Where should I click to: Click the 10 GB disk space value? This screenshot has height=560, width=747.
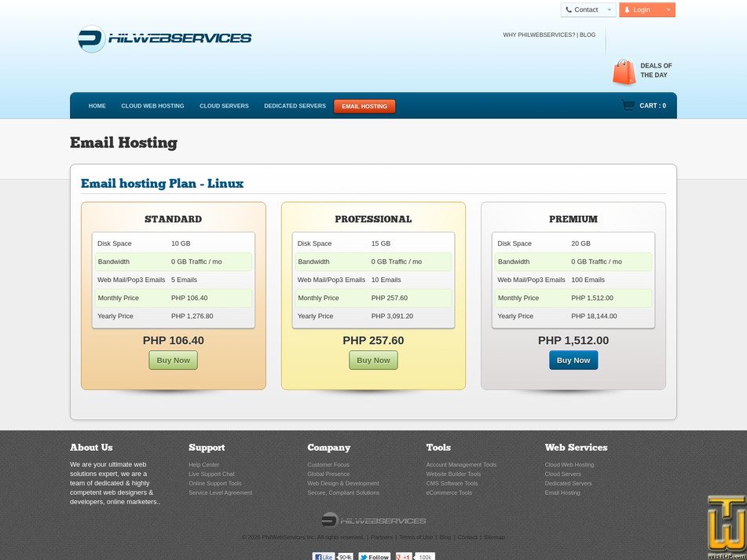click(181, 243)
